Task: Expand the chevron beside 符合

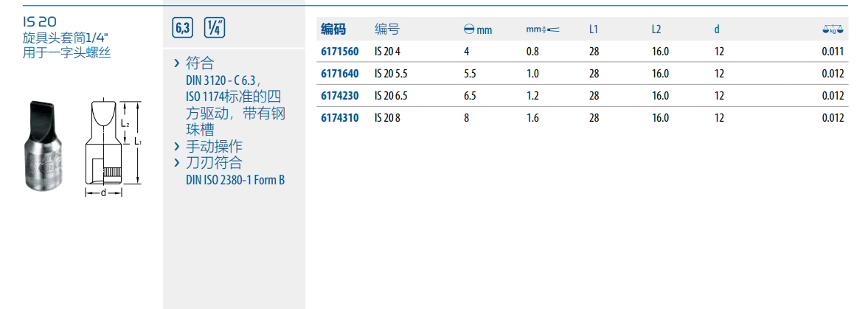Action: coord(176,63)
